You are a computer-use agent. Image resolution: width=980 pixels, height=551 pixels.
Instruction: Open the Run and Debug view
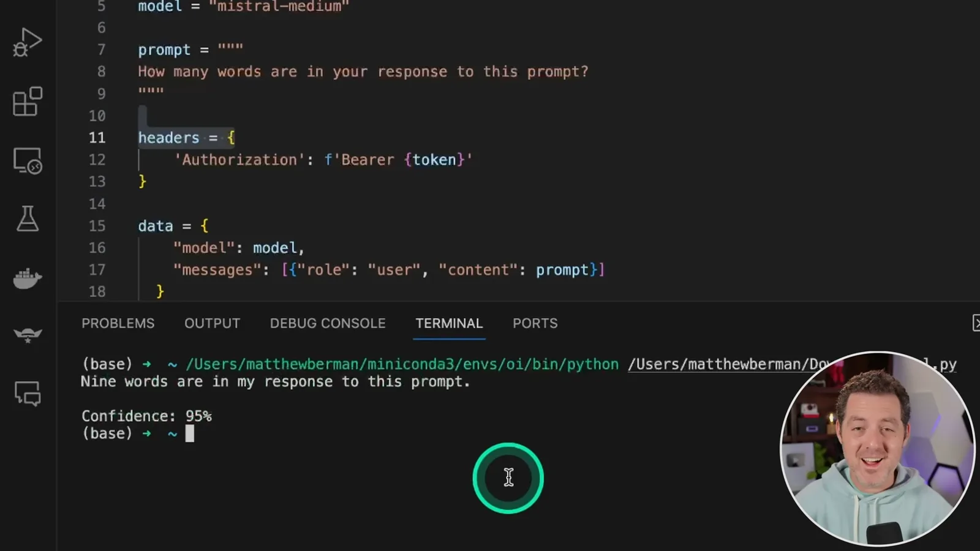(27, 42)
